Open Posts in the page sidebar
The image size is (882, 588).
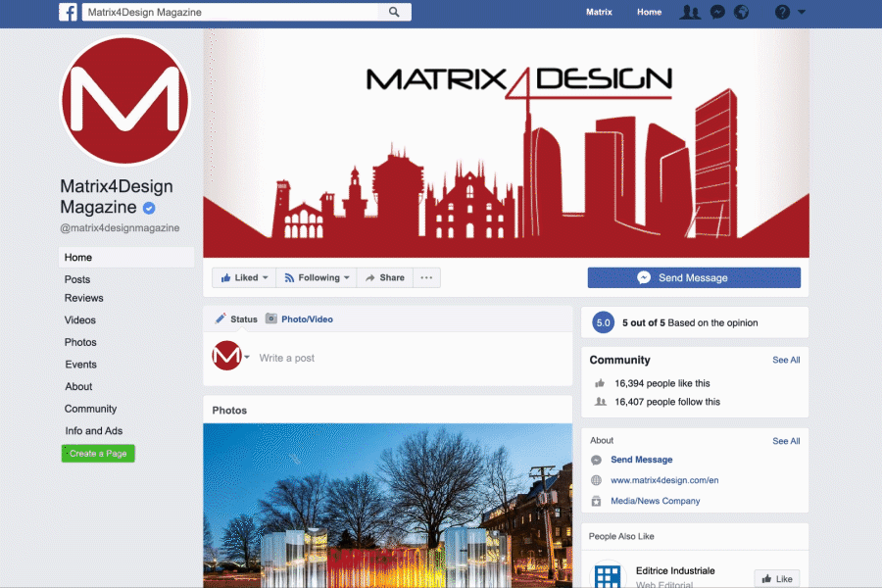[77, 279]
